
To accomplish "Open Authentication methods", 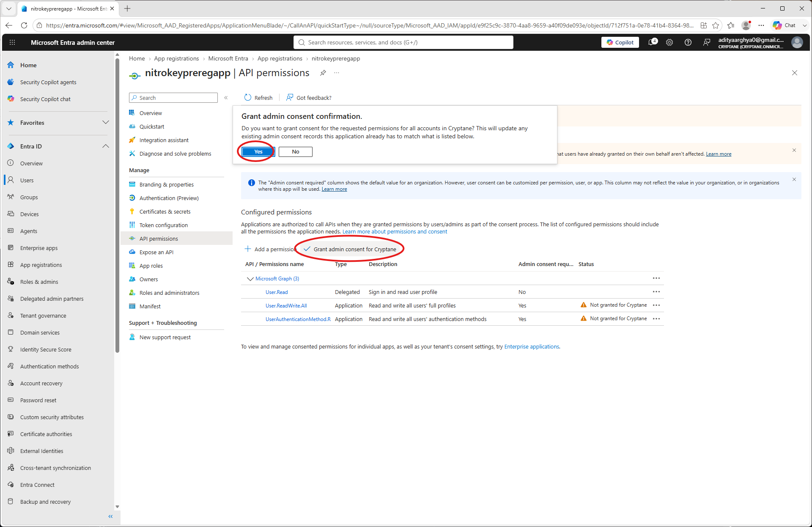I will pos(49,367).
